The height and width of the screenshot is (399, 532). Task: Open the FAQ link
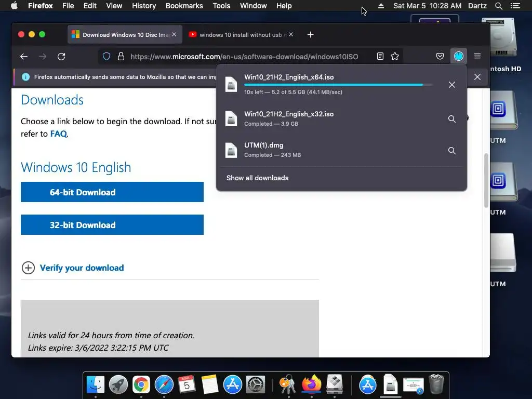(58, 134)
